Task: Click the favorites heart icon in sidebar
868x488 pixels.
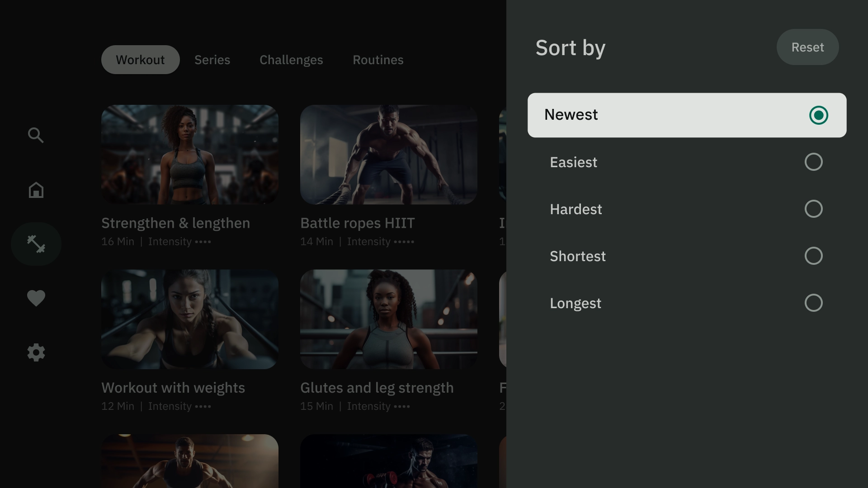Action: (x=36, y=297)
